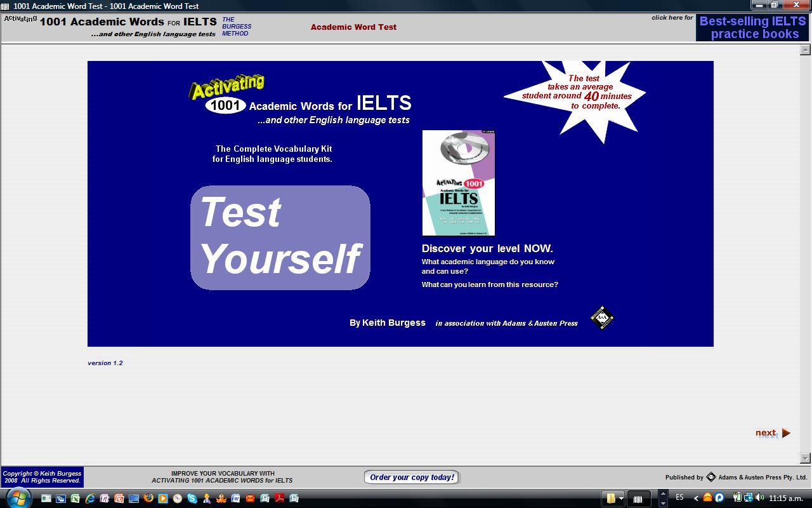Launch Windows Media Player from quick launch
812x508 pixels.
click(x=162, y=498)
